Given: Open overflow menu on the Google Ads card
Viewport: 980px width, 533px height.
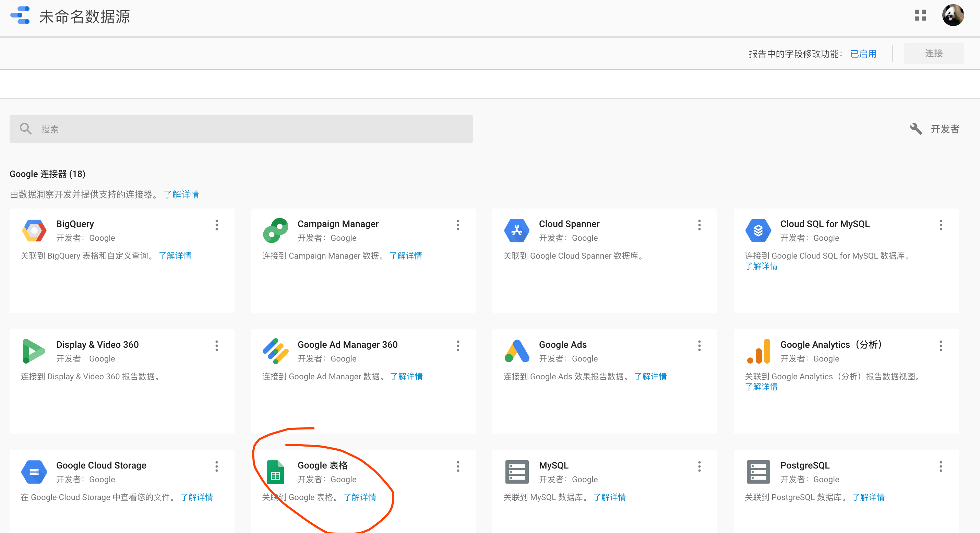Looking at the screenshot, I should (700, 346).
